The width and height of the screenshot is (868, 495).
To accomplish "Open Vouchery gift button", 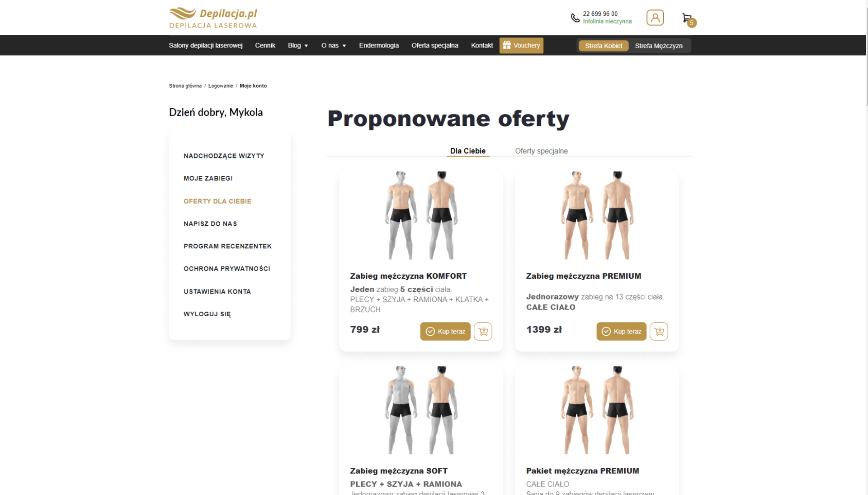I will coord(521,45).
